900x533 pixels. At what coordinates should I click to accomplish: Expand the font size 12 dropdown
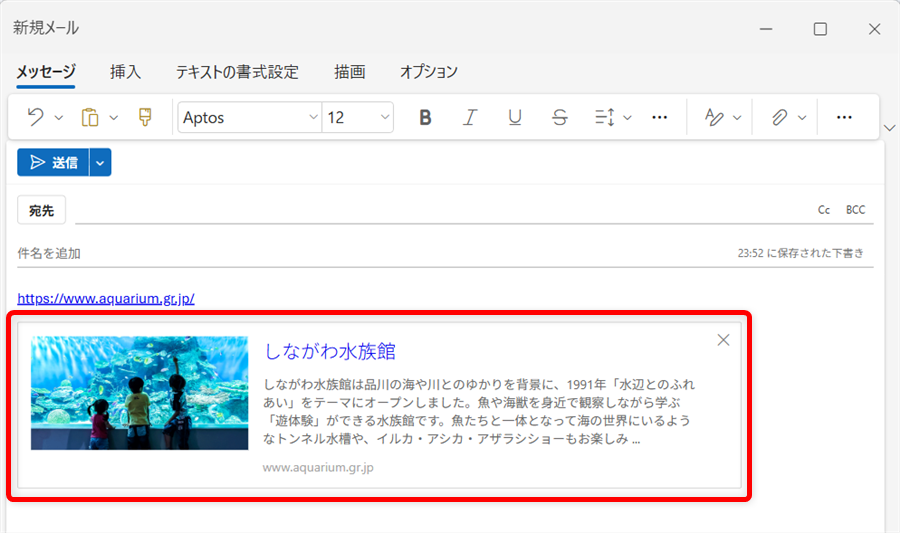pyautogui.click(x=357, y=118)
